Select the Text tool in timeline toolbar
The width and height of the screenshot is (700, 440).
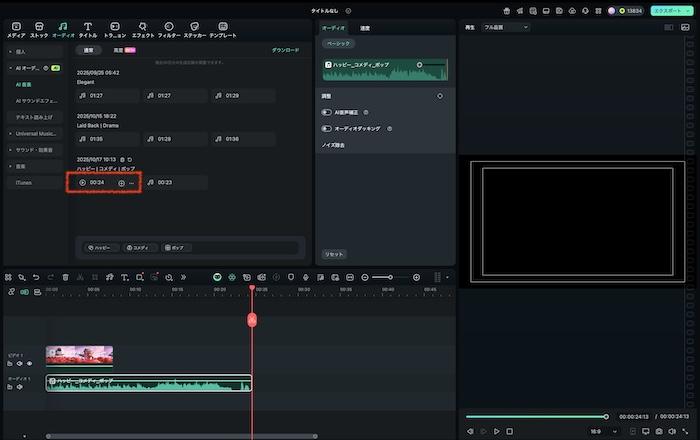(x=124, y=277)
